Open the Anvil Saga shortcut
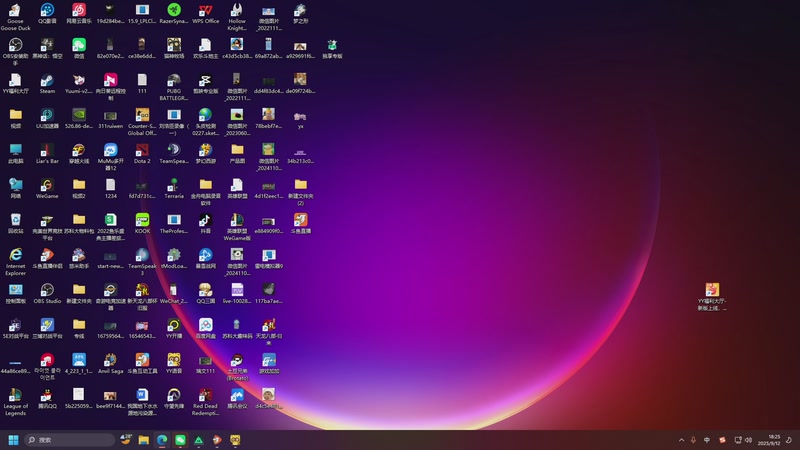The width and height of the screenshot is (800, 450). click(x=110, y=364)
